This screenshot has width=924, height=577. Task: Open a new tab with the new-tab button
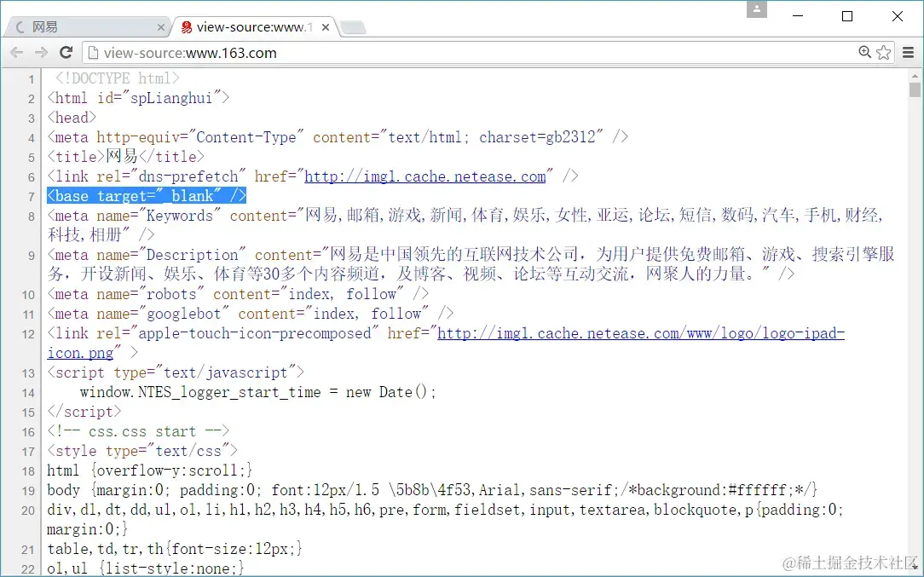(354, 27)
